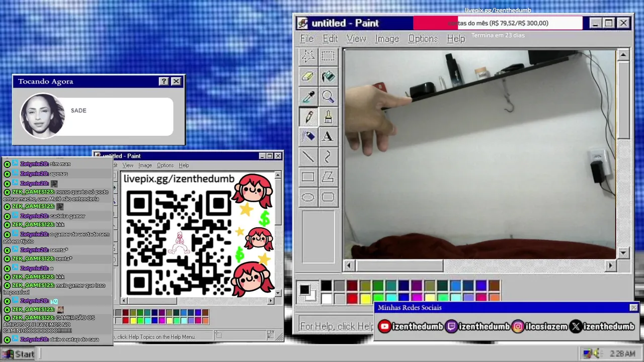The image size is (644, 362).
Task: Open the Options menu in small QR Paint window
Action: click(x=165, y=165)
